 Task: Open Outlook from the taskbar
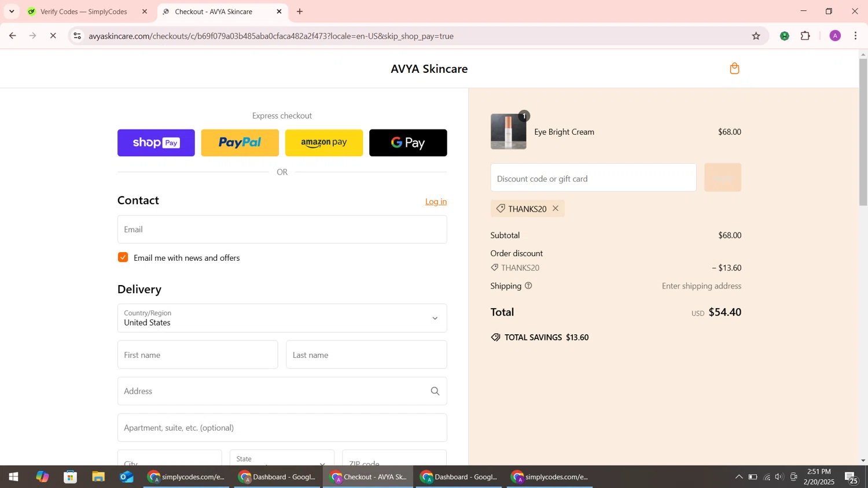point(127,477)
